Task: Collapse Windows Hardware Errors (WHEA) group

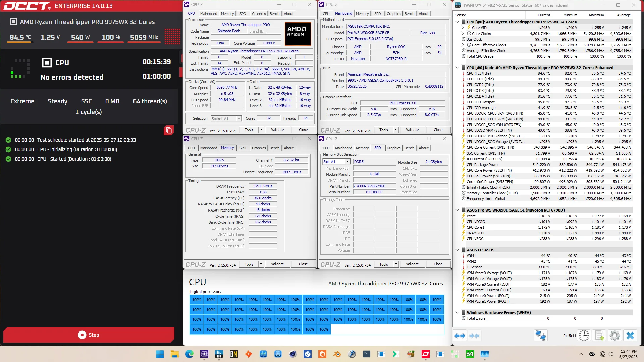Action: coord(457,313)
